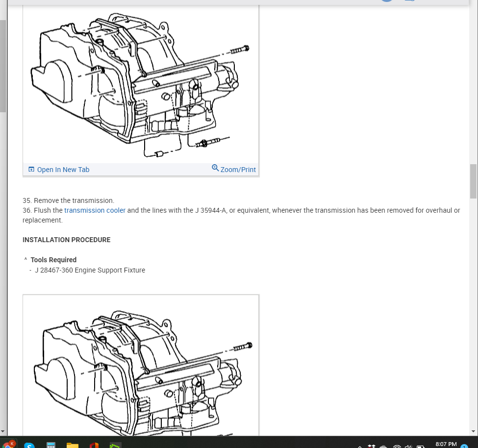Open the clock showing 8:07 PM

[446, 445]
